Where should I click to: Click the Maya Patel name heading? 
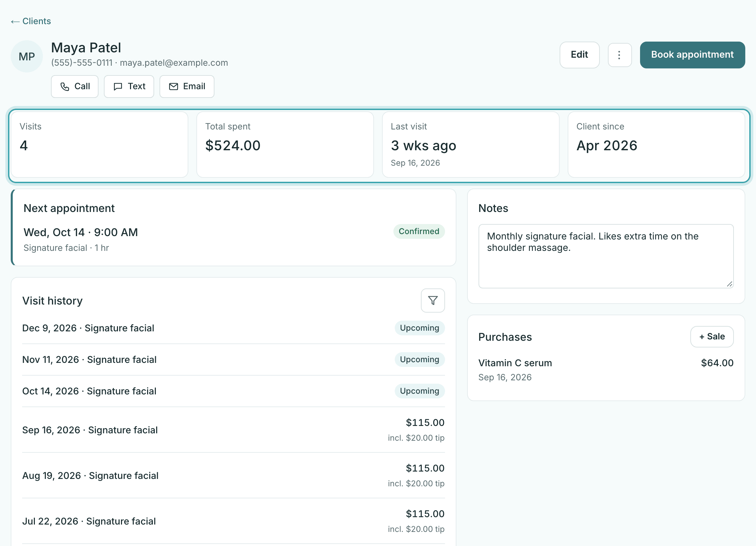pos(86,48)
